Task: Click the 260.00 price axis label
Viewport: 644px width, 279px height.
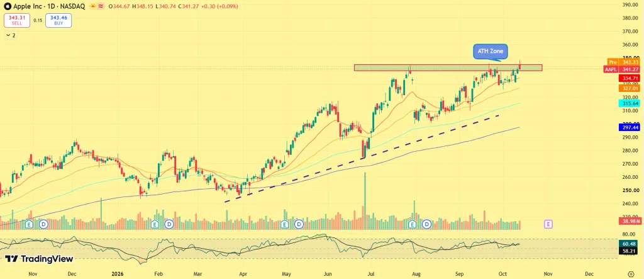Action: (x=630, y=177)
